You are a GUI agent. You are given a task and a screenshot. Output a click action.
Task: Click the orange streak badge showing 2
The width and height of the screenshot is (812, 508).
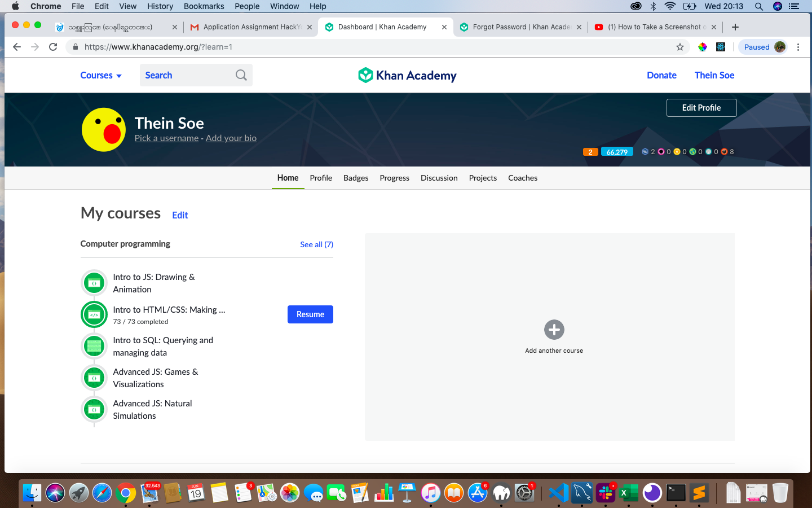coord(590,152)
